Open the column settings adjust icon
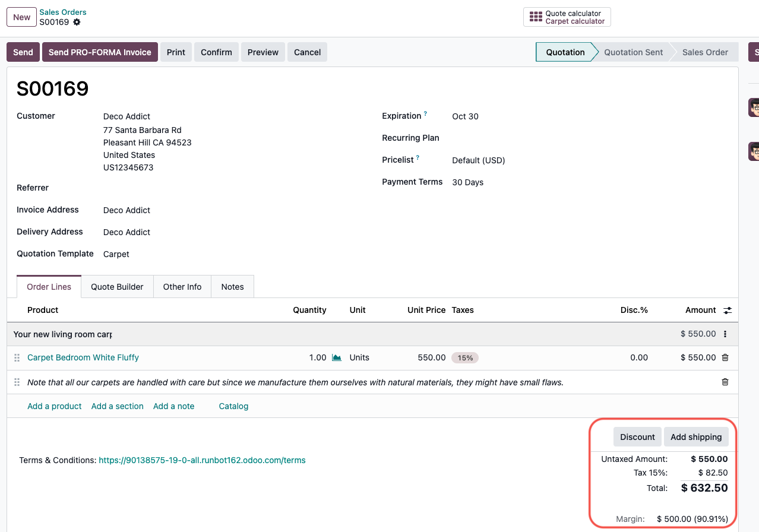Viewport: 759px width, 532px height. (728, 310)
